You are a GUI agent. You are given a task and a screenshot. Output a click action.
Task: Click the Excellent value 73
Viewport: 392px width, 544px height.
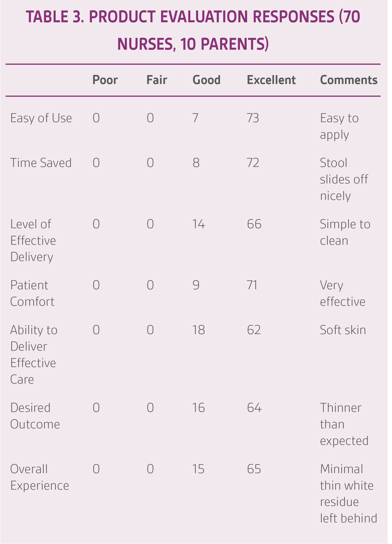253,118
